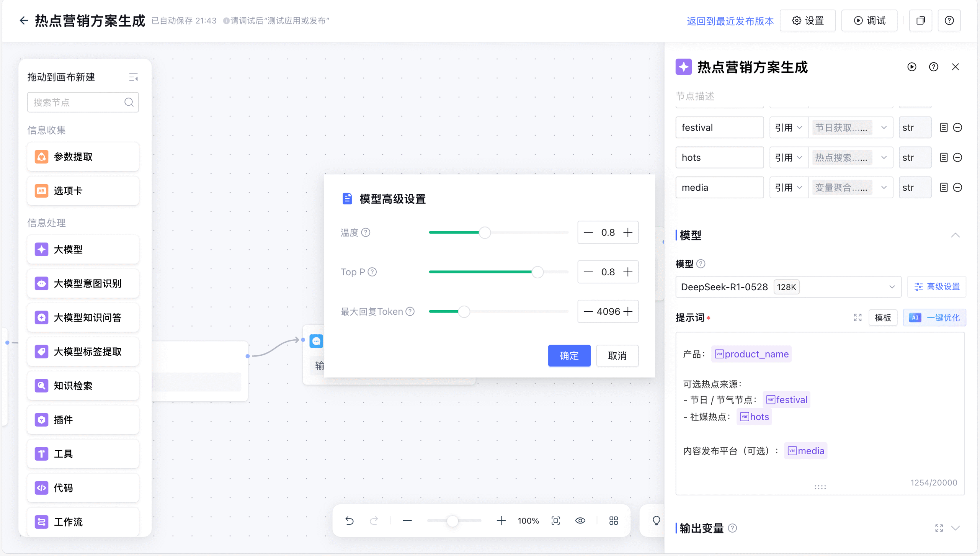Click the grid layout icon in canvas toolbar
980x556 pixels.
tap(613, 520)
